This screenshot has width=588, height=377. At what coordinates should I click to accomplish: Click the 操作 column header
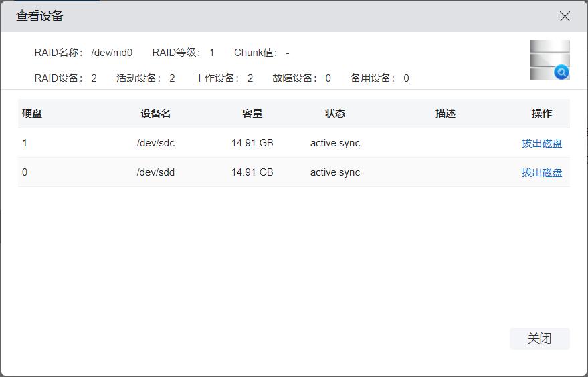coord(541,114)
